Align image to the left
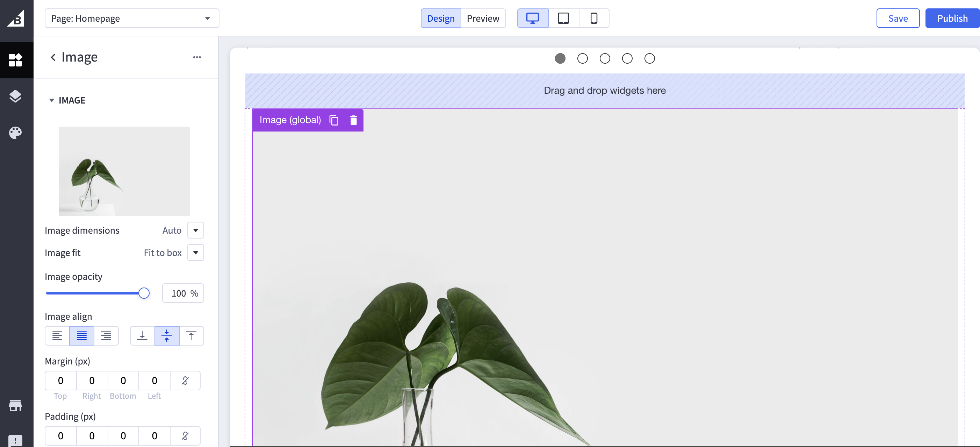 [x=57, y=335]
